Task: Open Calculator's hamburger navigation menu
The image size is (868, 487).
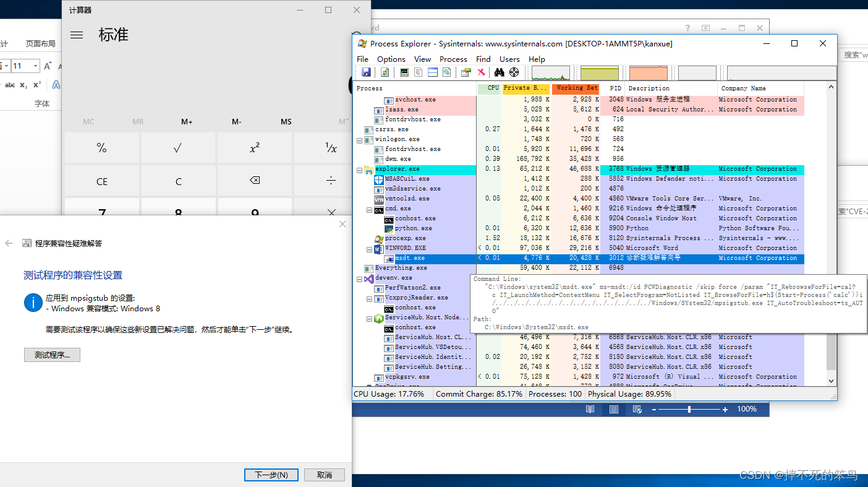Action: 77,35
